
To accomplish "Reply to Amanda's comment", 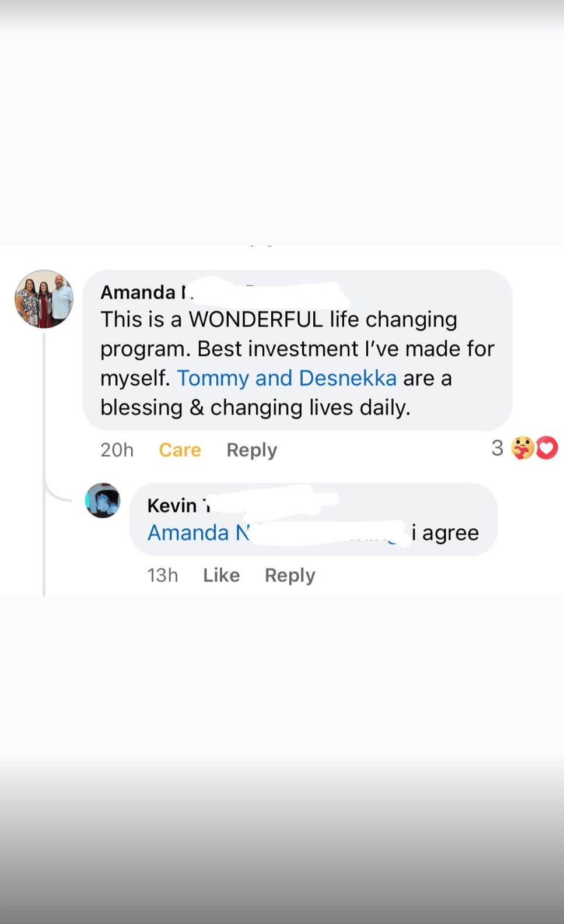I will [x=251, y=450].
